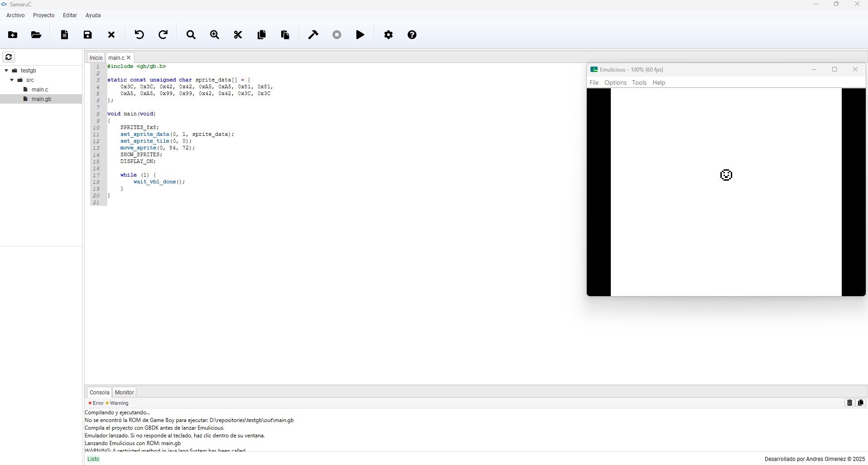Select main.c in the project tree
This screenshot has height=465, width=868.
click(40, 90)
